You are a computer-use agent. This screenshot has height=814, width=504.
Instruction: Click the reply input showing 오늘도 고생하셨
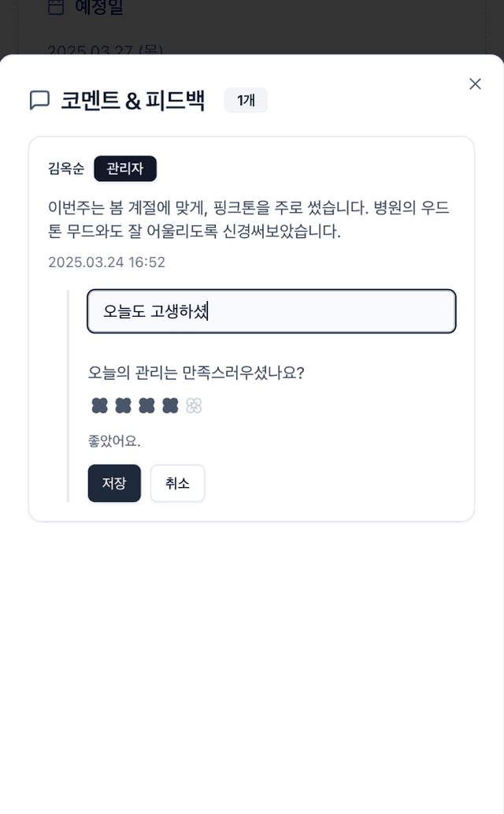272,310
